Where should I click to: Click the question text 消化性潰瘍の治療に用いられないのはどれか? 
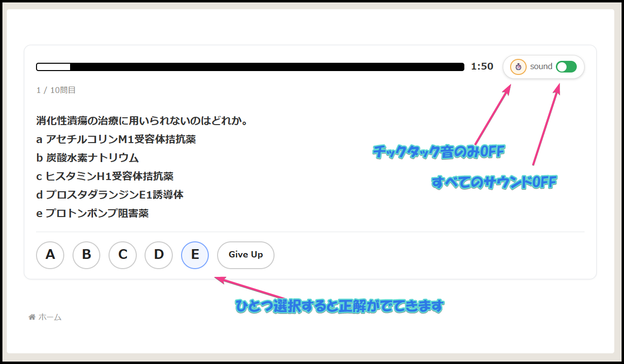pyautogui.click(x=142, y=121)
